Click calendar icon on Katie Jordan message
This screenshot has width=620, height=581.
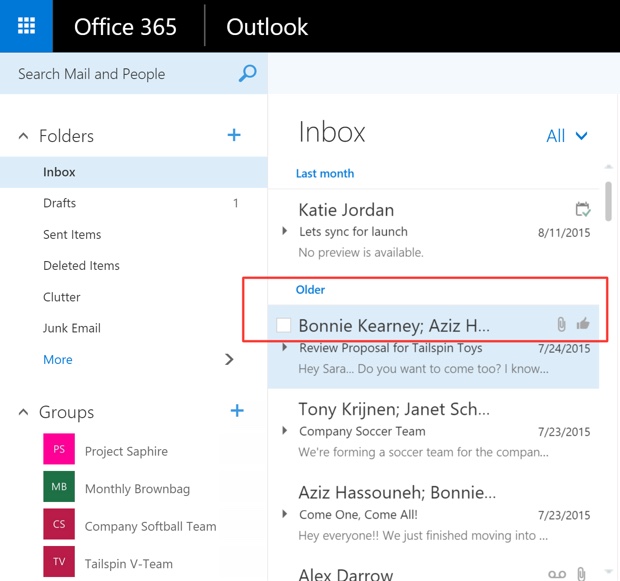583,209
